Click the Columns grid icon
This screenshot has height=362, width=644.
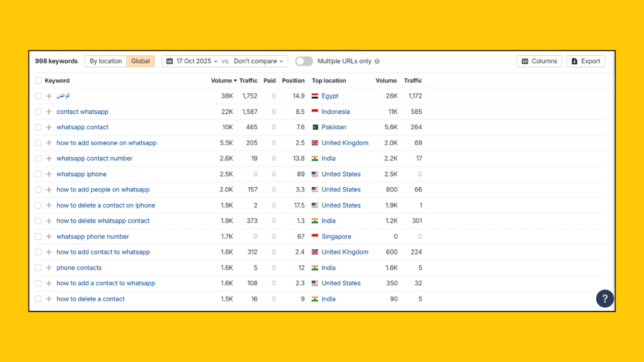(524, 61)
